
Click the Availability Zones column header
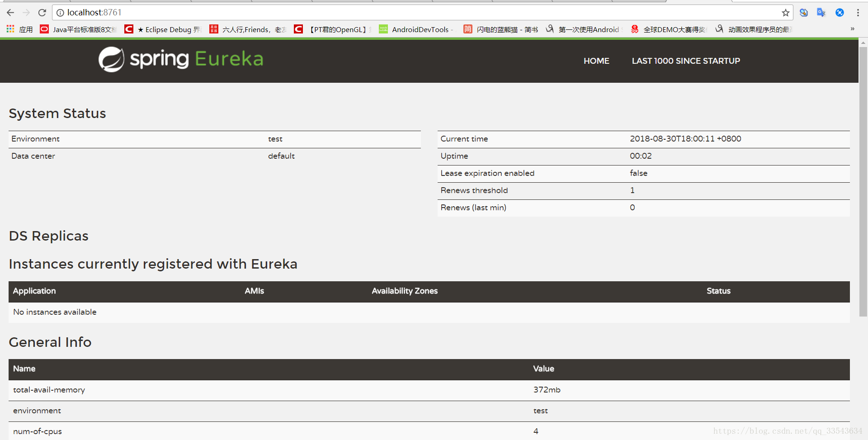coord(405,291)
